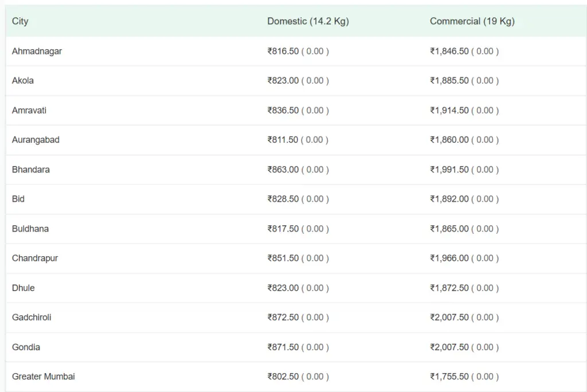
Task: Select the Ahmadnagar city name
Action: pyautogui.click(x=37, y=52)
